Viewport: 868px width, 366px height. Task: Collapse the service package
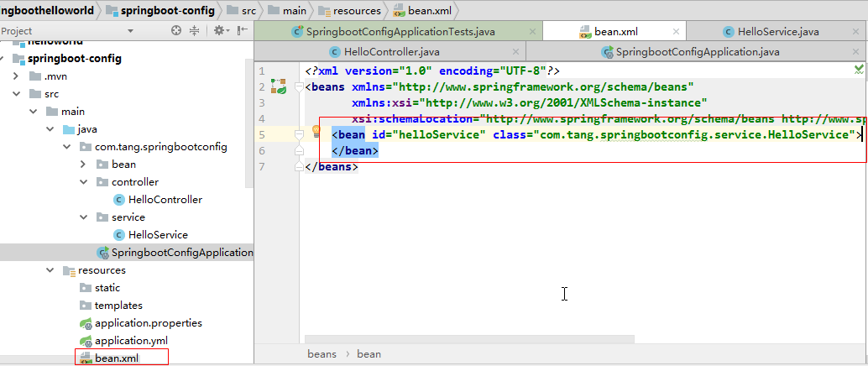(84, 217)
